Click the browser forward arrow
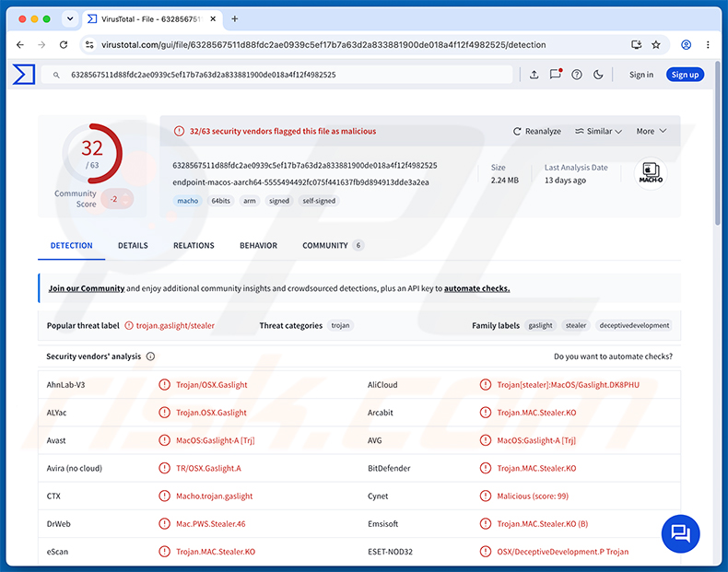The height and width of the screenshot is (572, 728). pos(41,44)
